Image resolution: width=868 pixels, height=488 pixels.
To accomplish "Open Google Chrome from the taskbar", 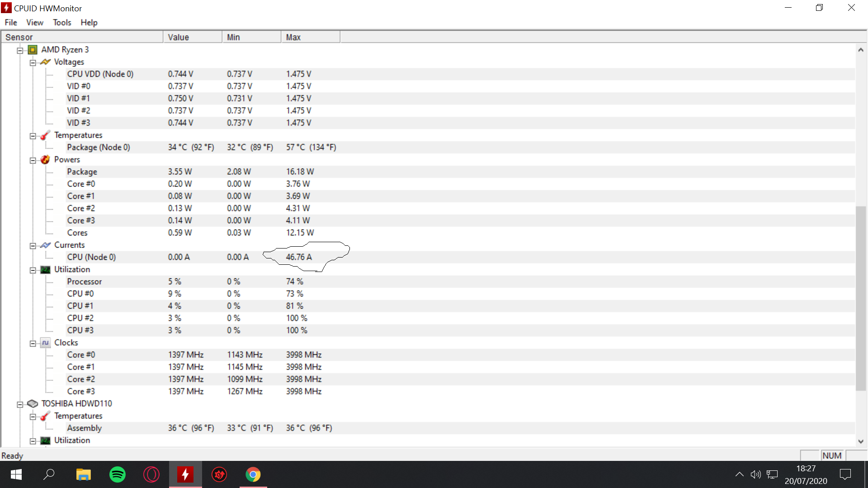I will coord(253,474).
